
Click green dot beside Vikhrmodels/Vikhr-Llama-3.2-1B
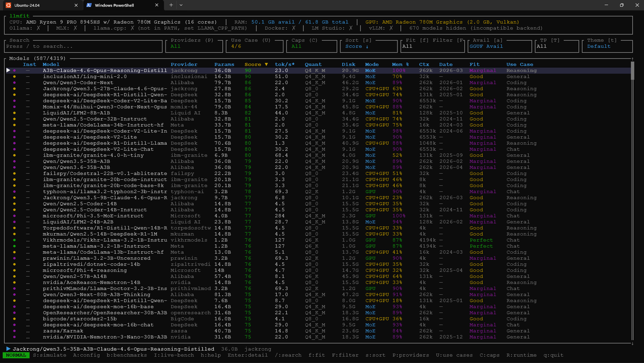15,240
